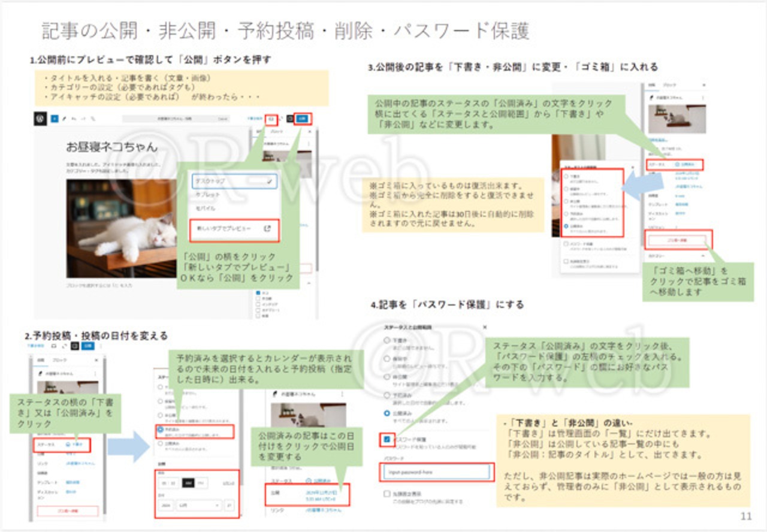Viewport: 767px width, 532px height.
Task: Select 予約済み radio in section 2 status panel
Action: [159, 430]
